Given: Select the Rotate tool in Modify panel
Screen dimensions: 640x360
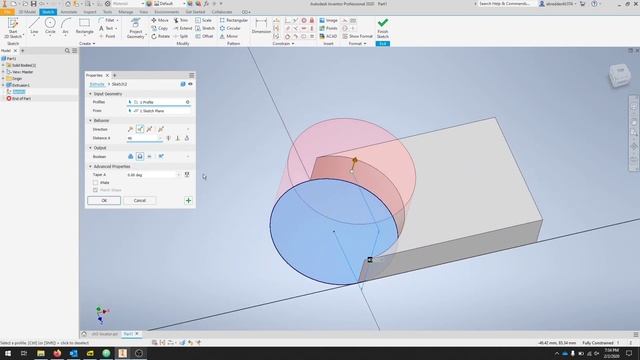Looking at the screenshot, I should [x=160, y=36].
